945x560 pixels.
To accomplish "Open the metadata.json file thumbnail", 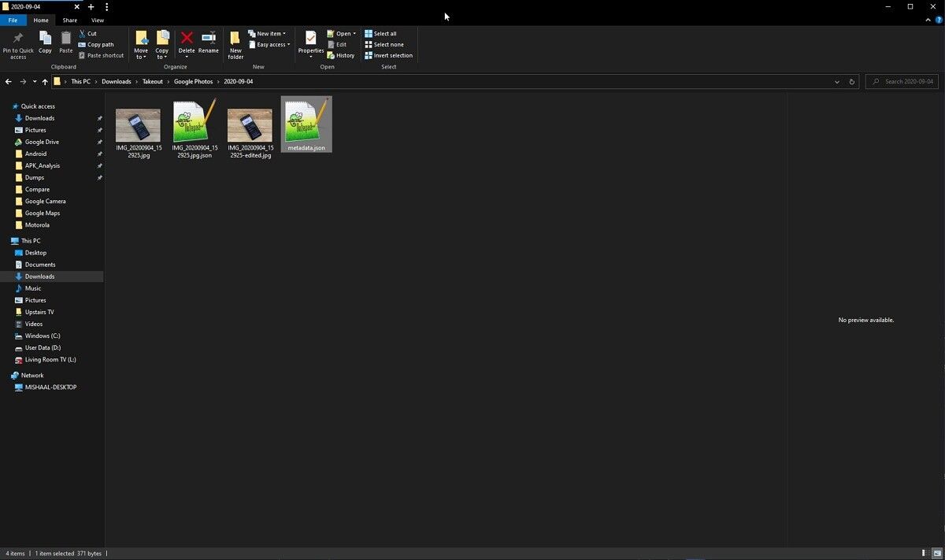I will pos(306,122).
